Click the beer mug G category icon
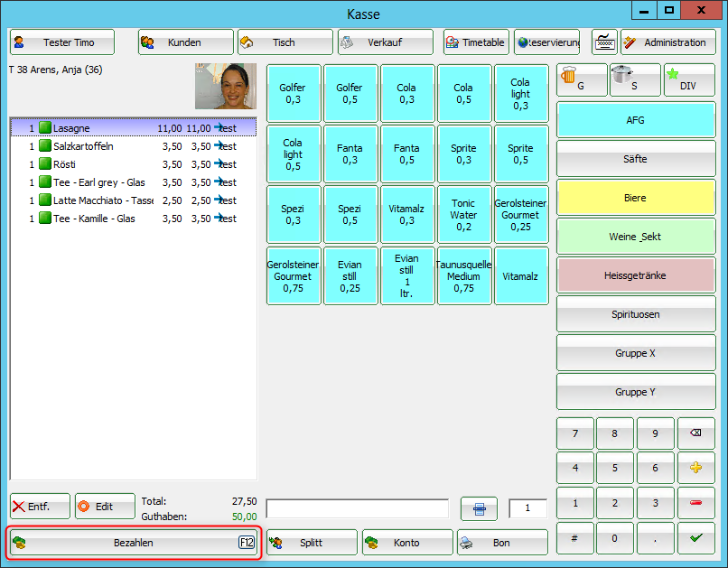This screenshot has height=568, width=728. click(x=582, y=80)
